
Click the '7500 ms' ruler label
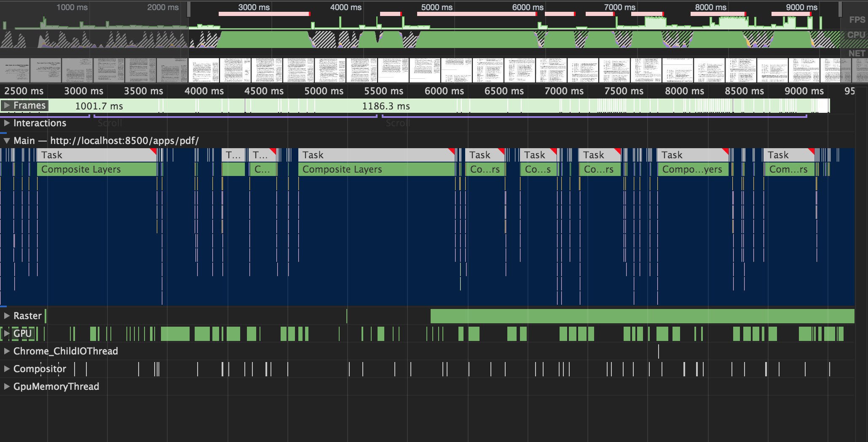[624, 91]
